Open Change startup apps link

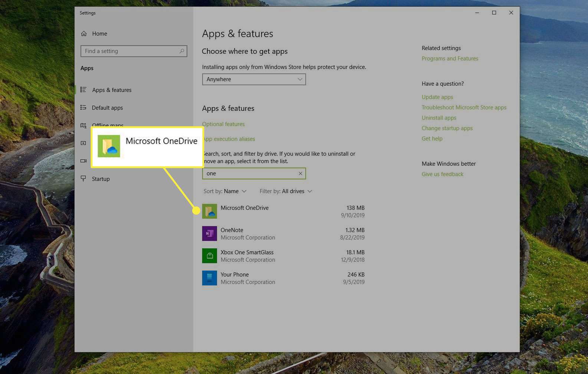(x=447, y=128)
